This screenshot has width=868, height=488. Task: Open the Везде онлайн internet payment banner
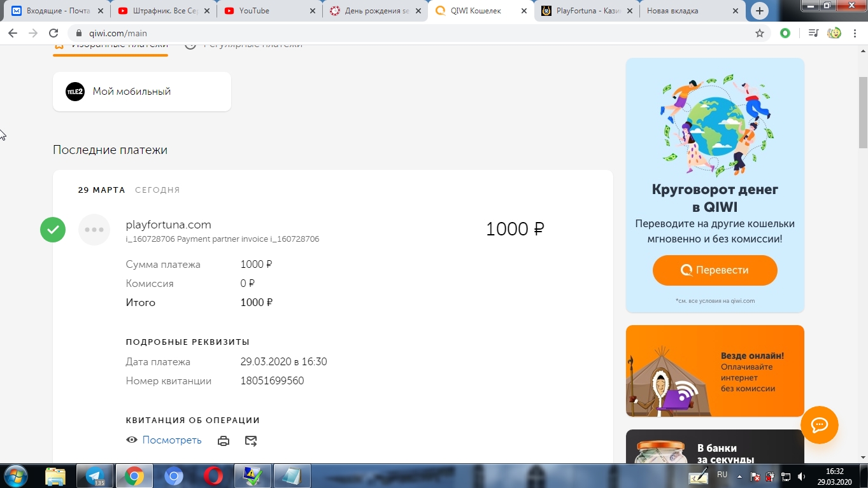pos(715,371)
